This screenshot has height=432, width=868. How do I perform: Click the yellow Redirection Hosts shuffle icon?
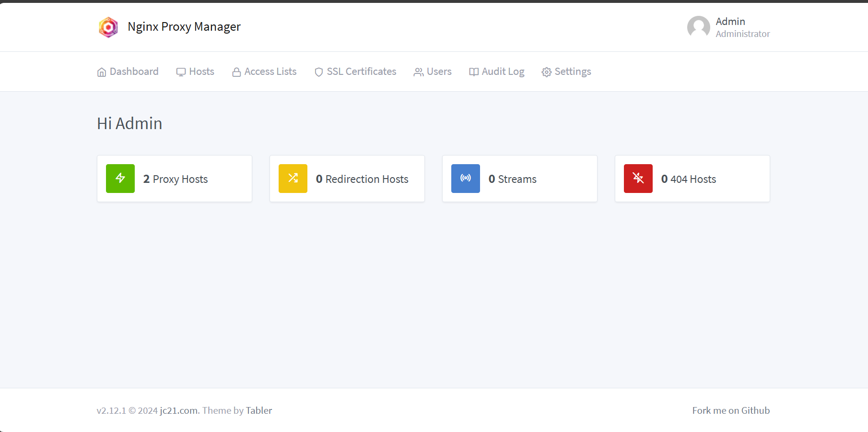coord(293,179)
